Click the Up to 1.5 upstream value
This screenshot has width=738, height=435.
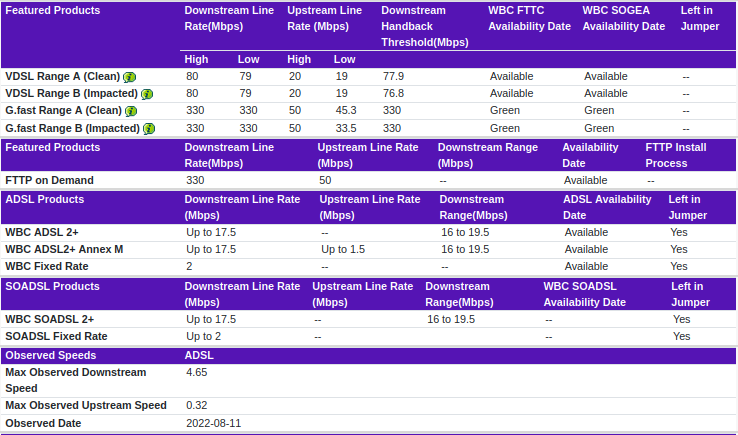(343, 249)
